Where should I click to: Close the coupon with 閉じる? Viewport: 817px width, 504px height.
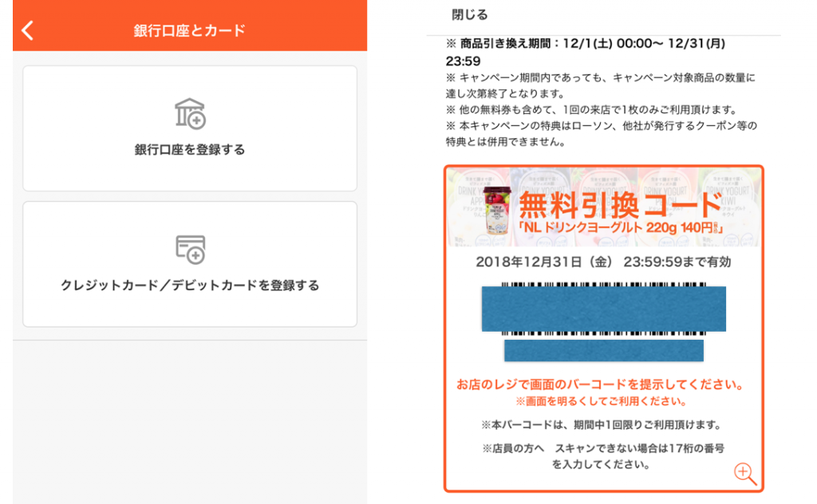tap(469, 14)
